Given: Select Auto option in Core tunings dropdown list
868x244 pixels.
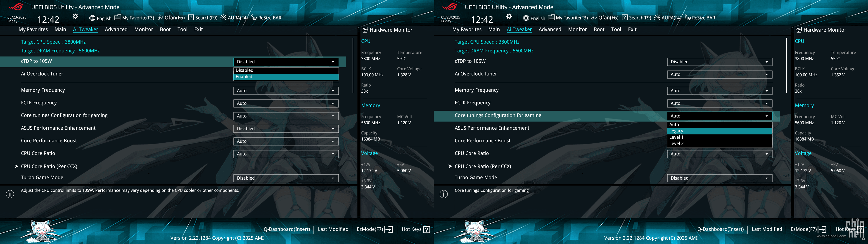Looking at the screenshot, I should (x=719, y=124).
